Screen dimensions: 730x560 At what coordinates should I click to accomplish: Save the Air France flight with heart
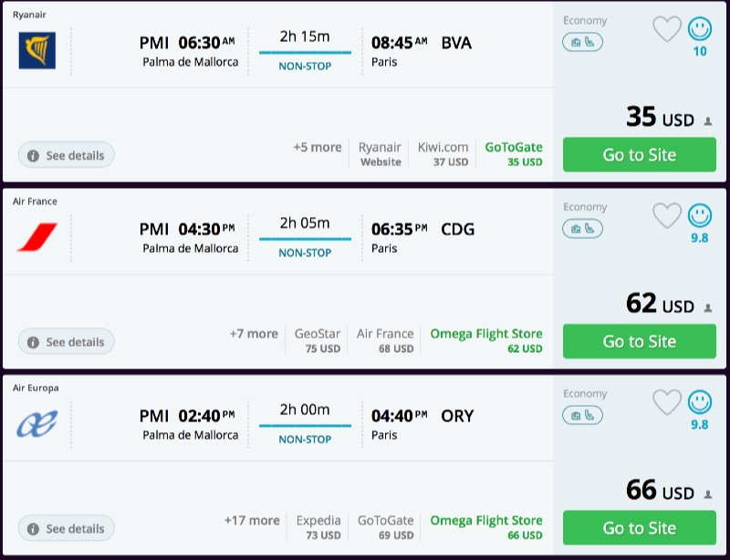667,216
